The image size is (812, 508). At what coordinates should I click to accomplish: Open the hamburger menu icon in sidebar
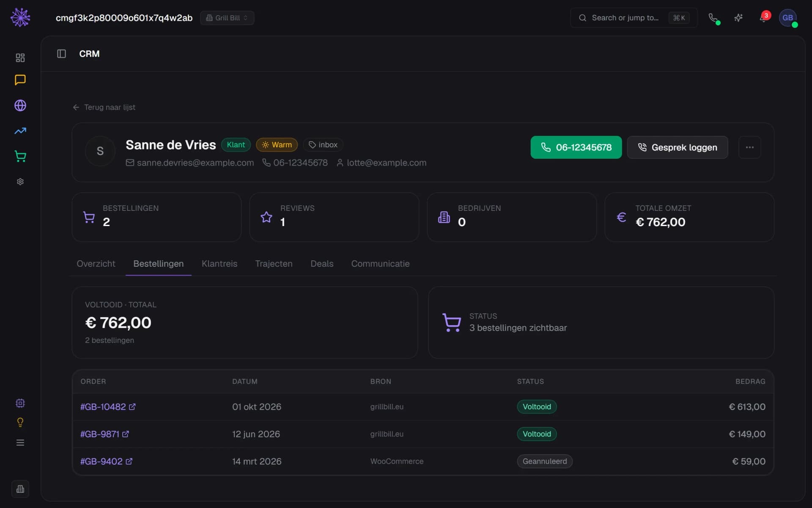pos(20,442)
